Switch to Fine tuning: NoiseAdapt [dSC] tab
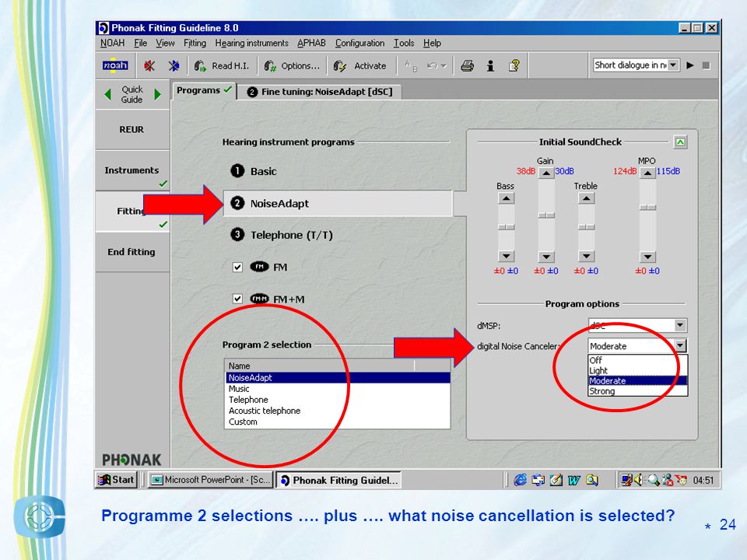This screenshot has width=747, height=560. tap(320, 92)
